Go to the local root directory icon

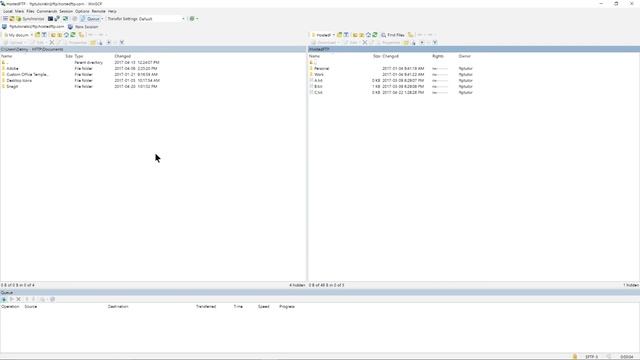tap(60, 35)
